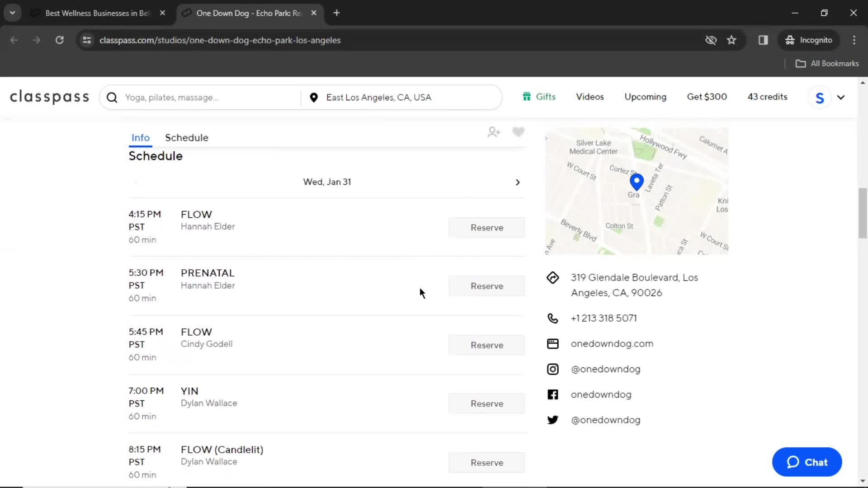Reserve the 5:30 PM PRENATAL class
Viewport: 868px width, 488px height.
click(487, 286)
